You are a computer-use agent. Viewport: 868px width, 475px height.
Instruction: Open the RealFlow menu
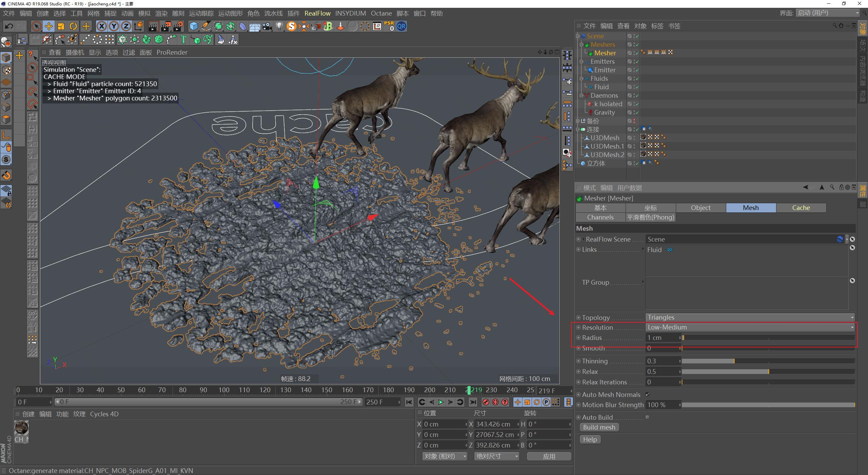point(317,13)
